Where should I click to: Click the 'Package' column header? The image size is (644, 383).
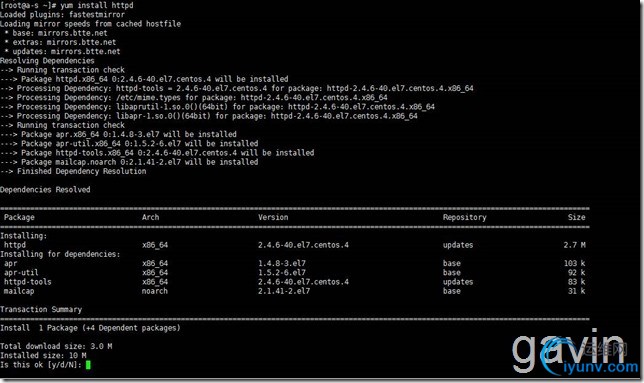pyautogui.click(x=19, y=217)
